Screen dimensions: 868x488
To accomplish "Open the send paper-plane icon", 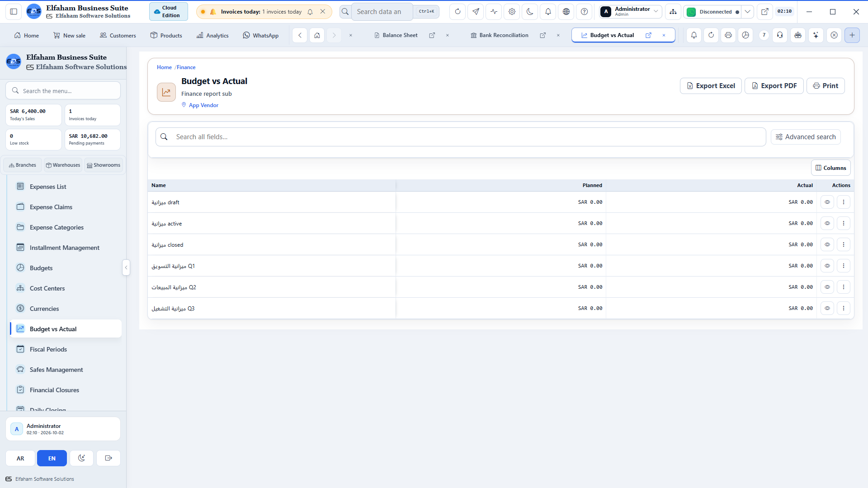I will (476, 12).
